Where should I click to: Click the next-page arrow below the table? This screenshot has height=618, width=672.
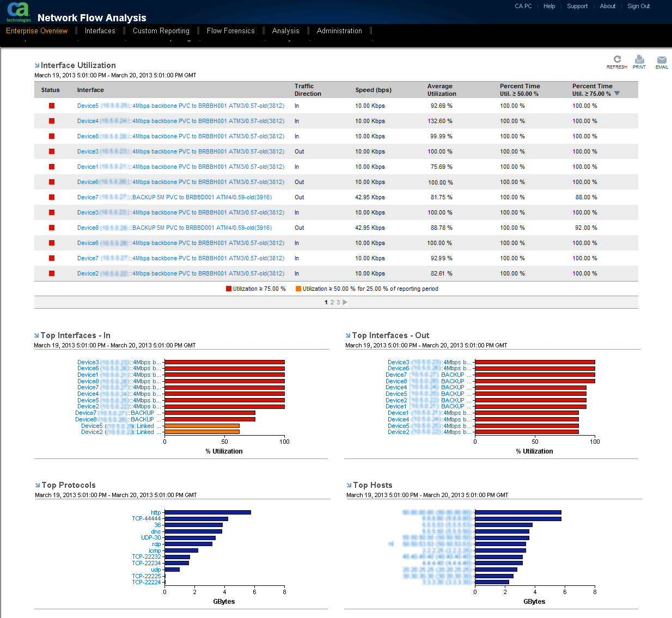tap(345, 302)
